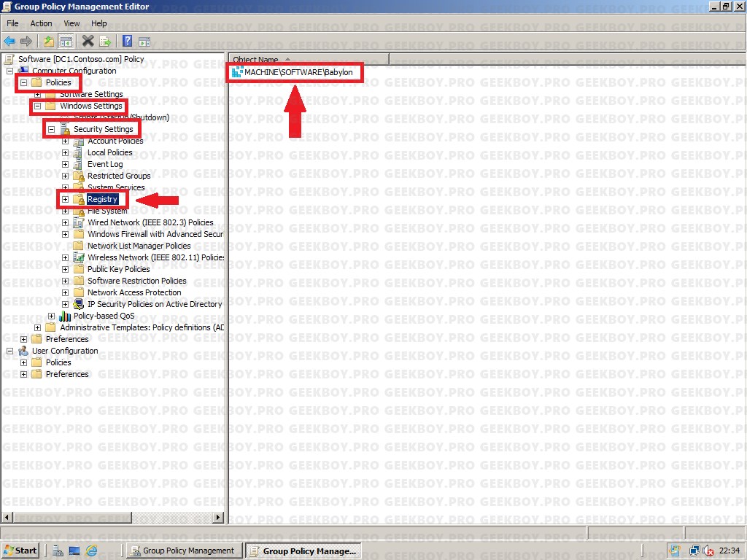Click tree pane scrollbar left arrow
747x560 pixels.
click(7, 517)
